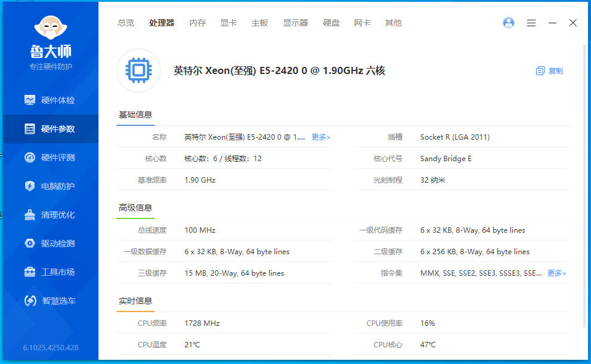Switch to 网卡 network card tab
This screenshot has height=364, width=591.
tap(362, 23)
